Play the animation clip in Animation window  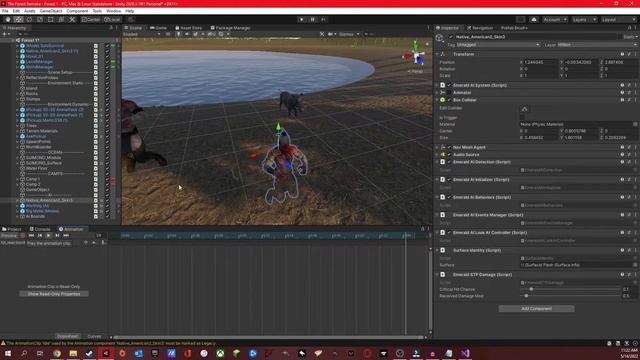pyautogui.click(x=48, y=236)
